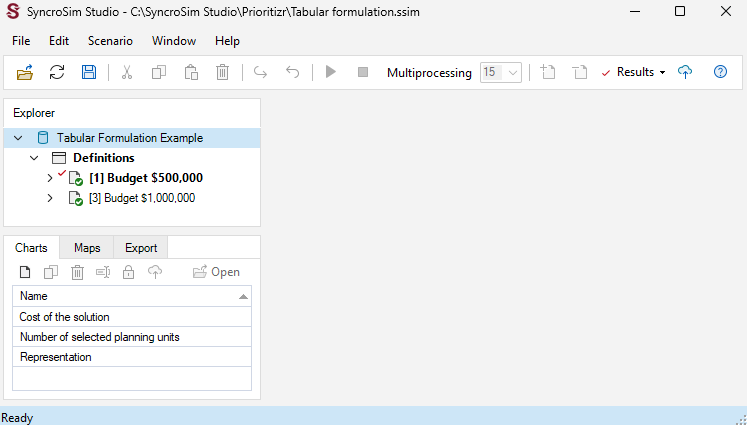Image resolution: width=747 pixels, height=425 pixels.
Task: Open the Window menu
Action: click(174, 41)
